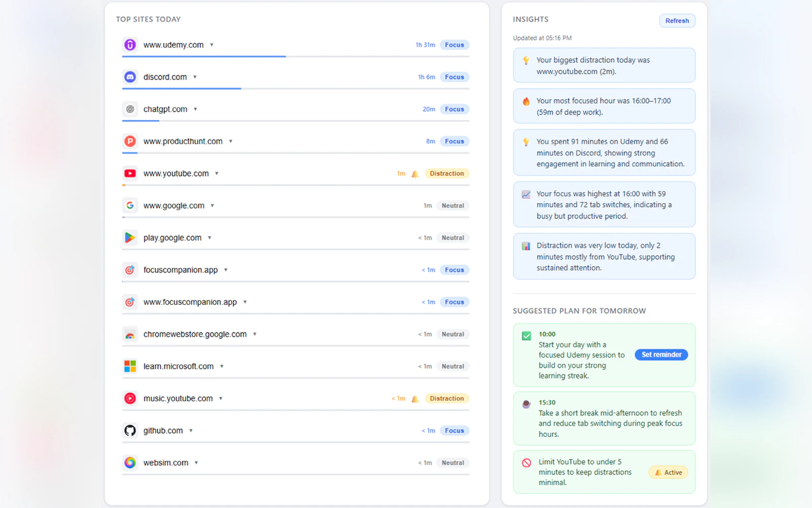Click the lightbulb icon on Udemy and Discord insight

526,142
